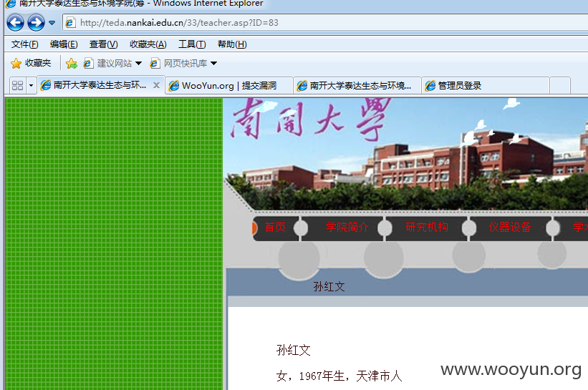
Task: Click the 孙红文 name in page content
Action: tap(293, 351)
